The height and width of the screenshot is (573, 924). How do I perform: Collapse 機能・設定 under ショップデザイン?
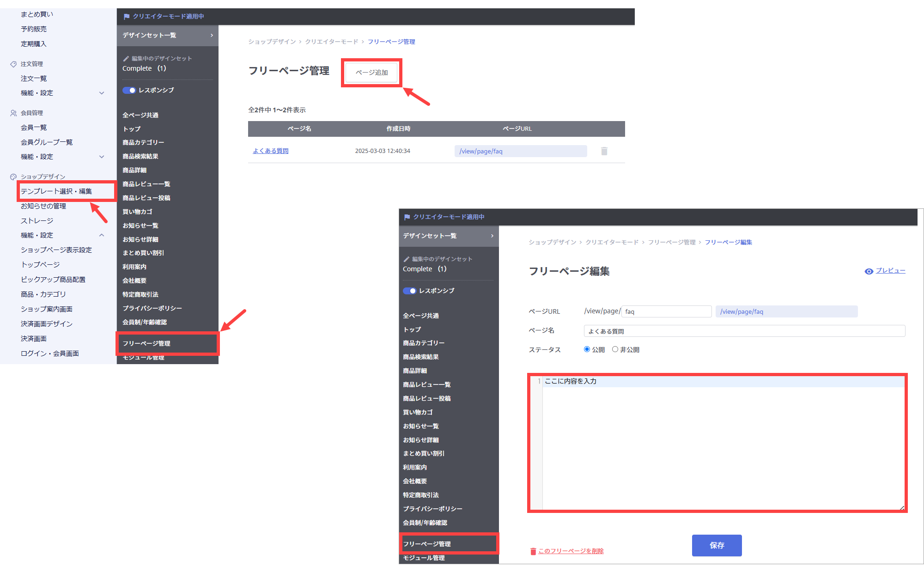102,235
